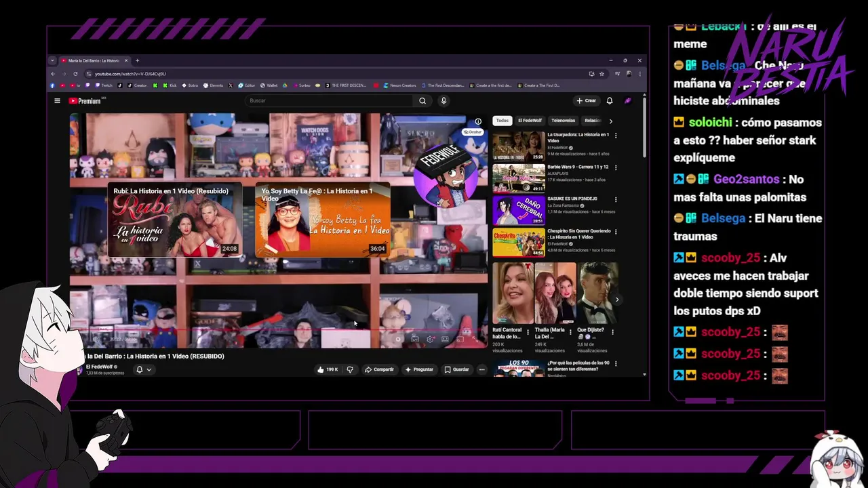This screenshot has height=488, width=868.
Task: Open options for La Usurpadora video
Action: pyautogui.click(x=616, y=136)
